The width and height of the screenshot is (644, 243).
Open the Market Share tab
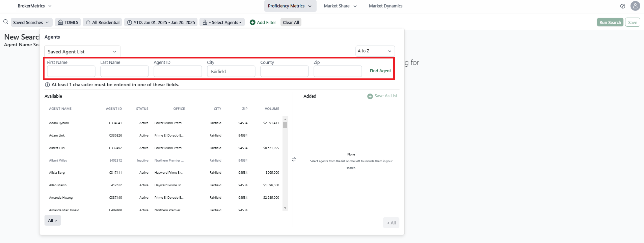pos(340,6)
